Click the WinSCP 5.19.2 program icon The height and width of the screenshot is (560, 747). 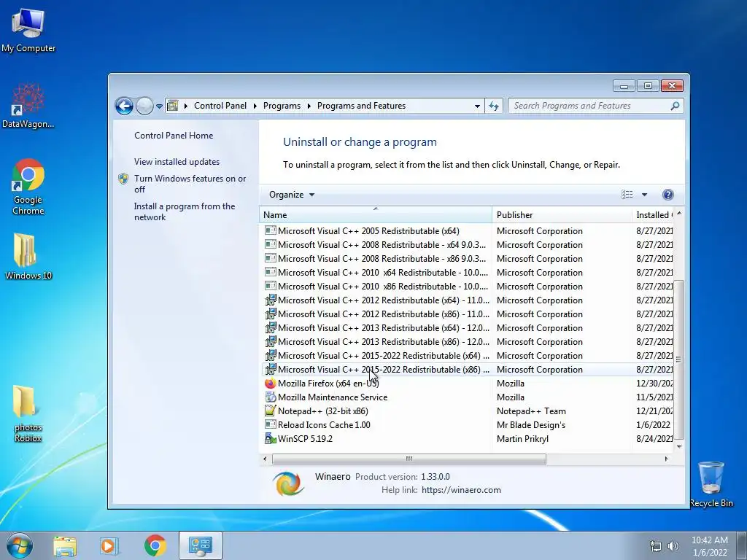[270, 438]
